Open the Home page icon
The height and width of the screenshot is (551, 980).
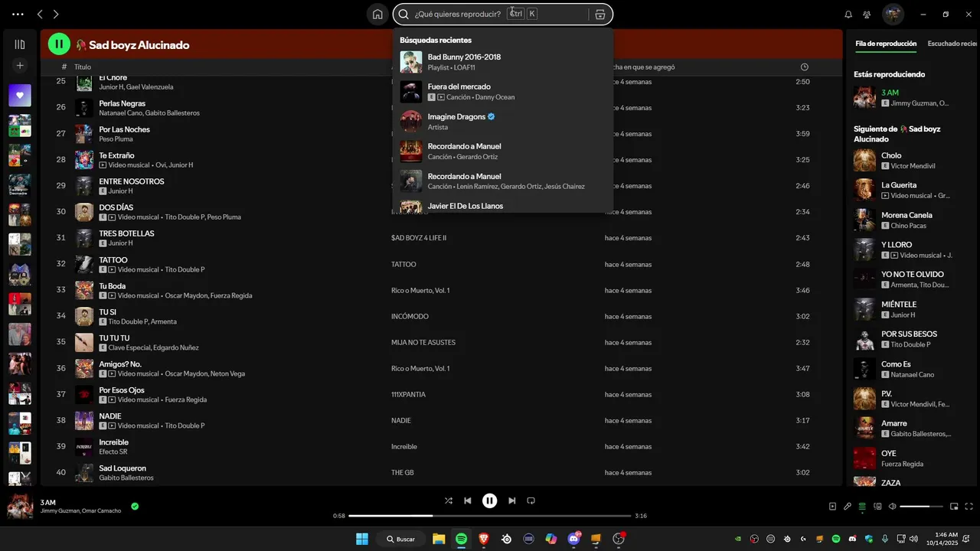[377, 14]
